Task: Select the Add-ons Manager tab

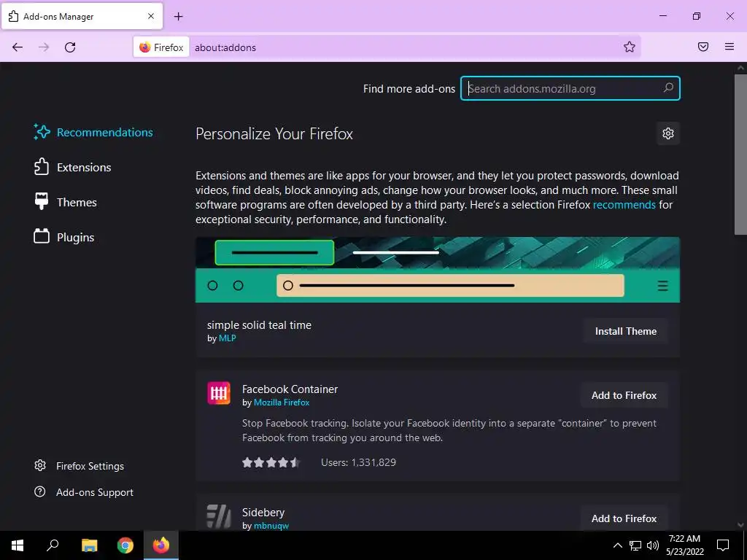Action: click(82, 17)
